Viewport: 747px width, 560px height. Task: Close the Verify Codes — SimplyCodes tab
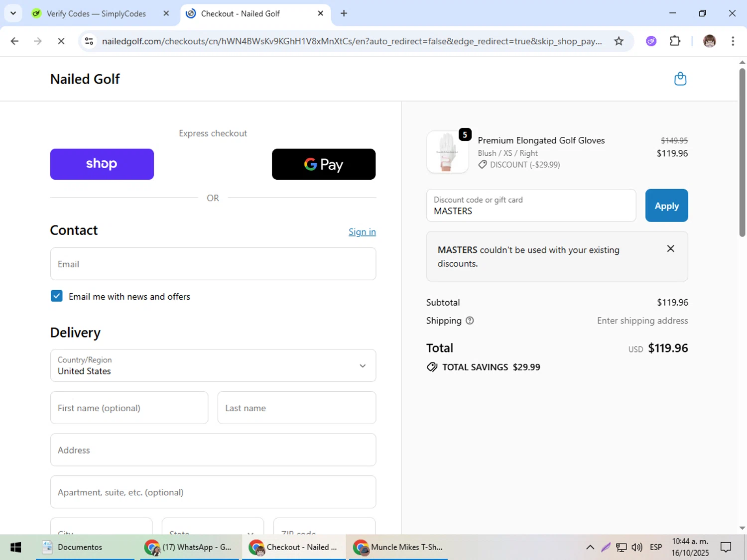tap(166, 13)
